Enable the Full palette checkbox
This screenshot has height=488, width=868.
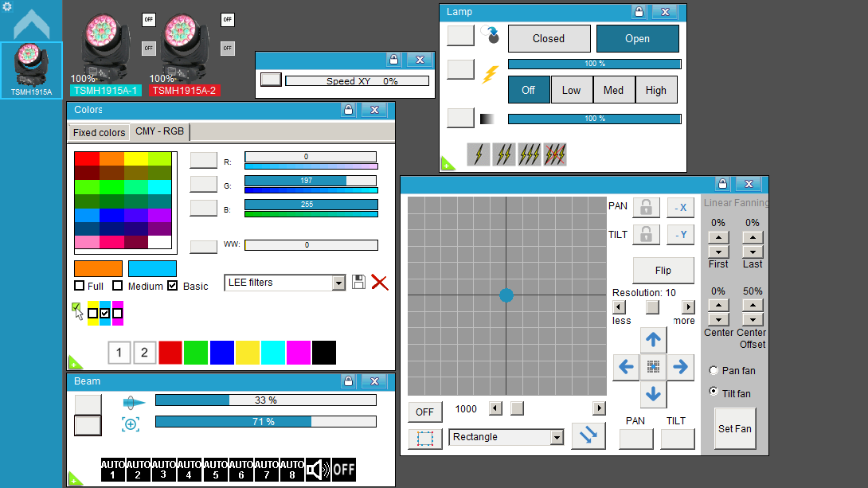[x=79, y=286]
